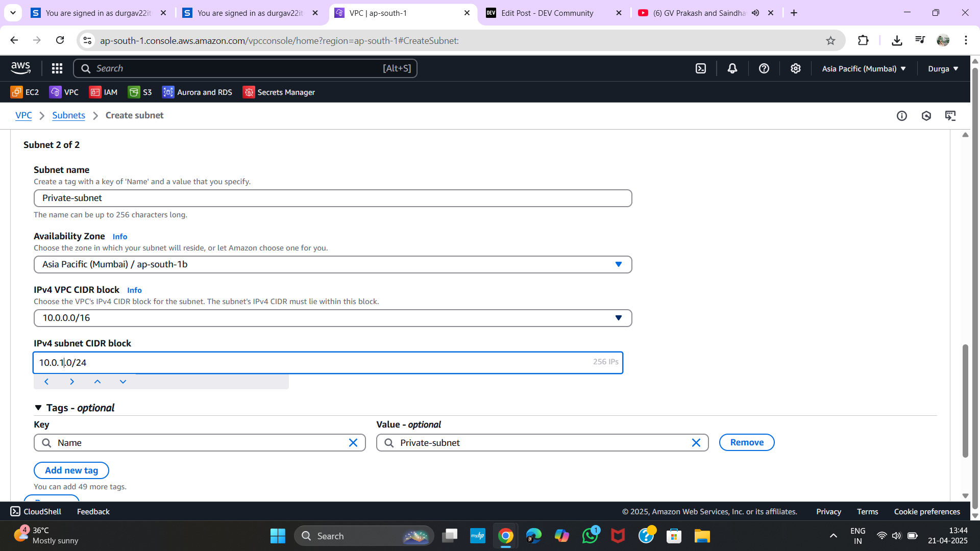The image size is (980, 551).
Task: Open AWS console settings gear
Action: (x=796, y=68)
